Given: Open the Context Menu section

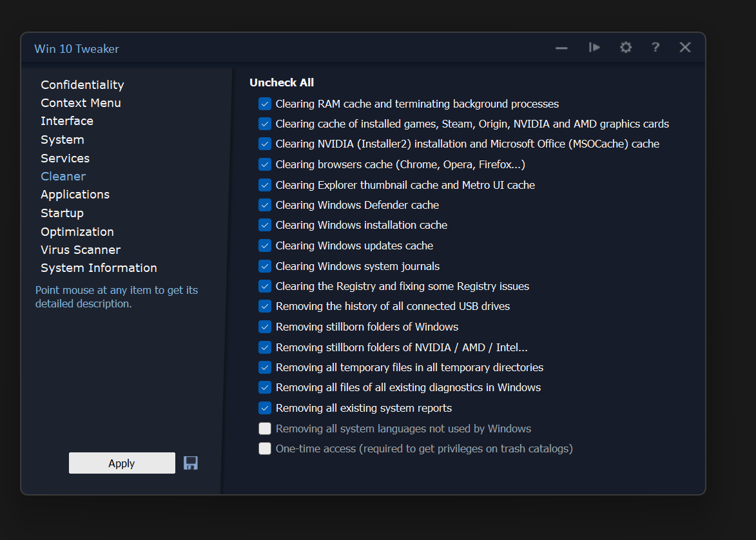Looking at the screenshot, I should point(81,103).
